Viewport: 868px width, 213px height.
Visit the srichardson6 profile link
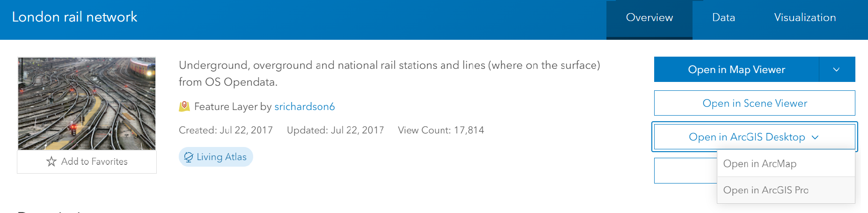(x=304, y=107)
